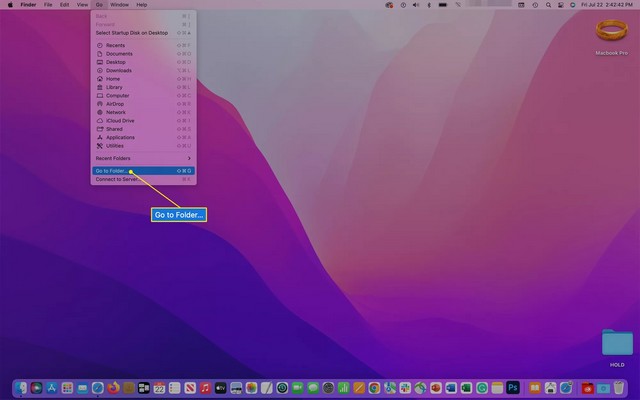Launch the Music app from Dock
The width and height of the screenshot is (640, 400).
[x=205, y=387]
